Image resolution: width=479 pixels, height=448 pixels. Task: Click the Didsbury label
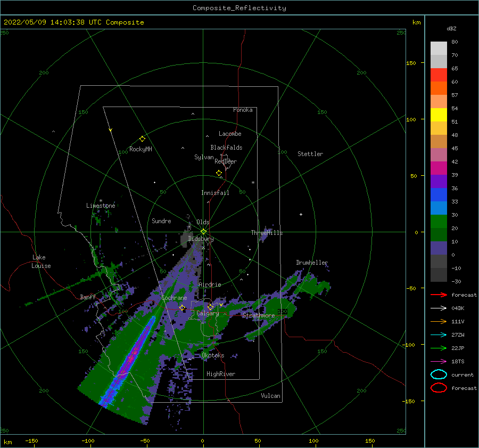(x=201, y=239)
